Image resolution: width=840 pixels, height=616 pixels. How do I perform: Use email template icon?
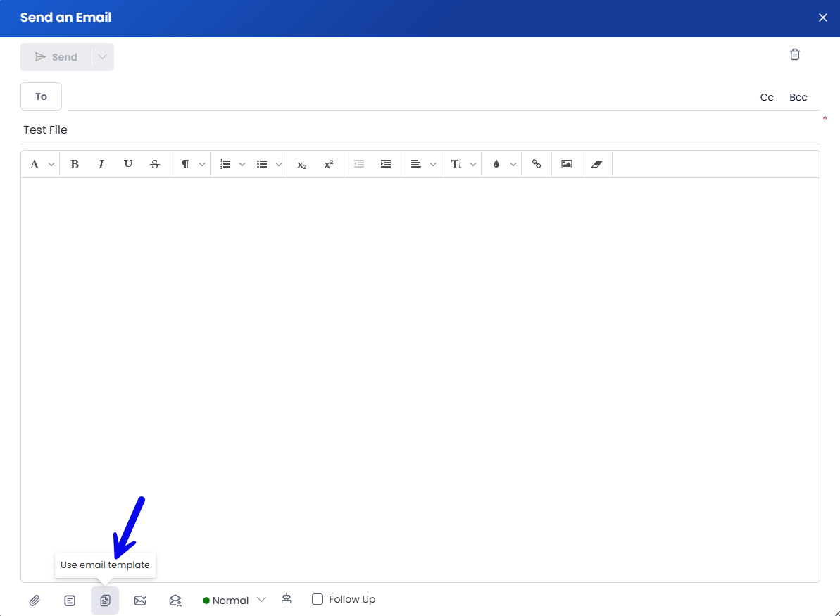tap(105, 601)
